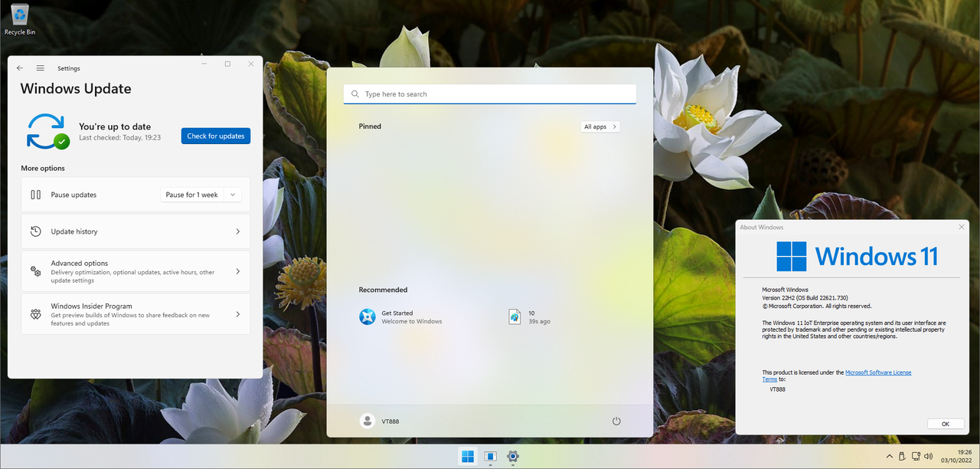Click 'Last checked: Today, 19:23' text
Image resolution: width=980 pixels, height=469 pixels.
119,138
